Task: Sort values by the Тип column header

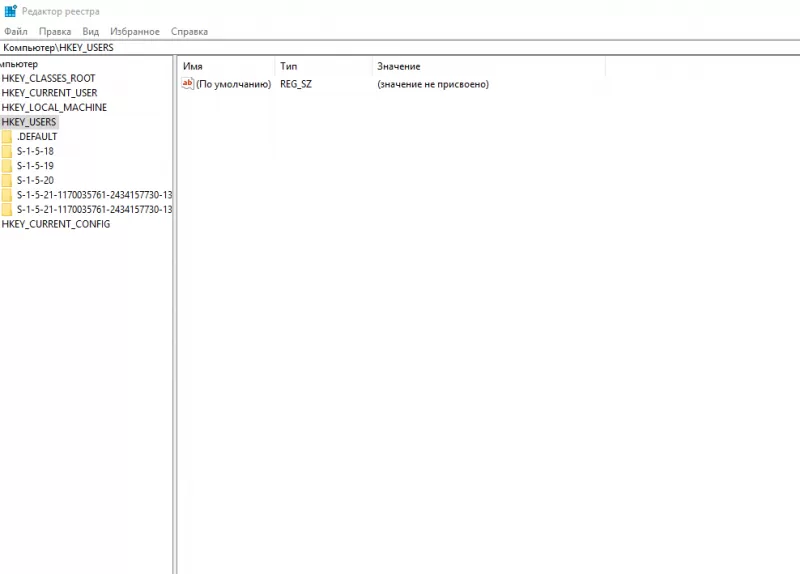Action: (323, 66)
